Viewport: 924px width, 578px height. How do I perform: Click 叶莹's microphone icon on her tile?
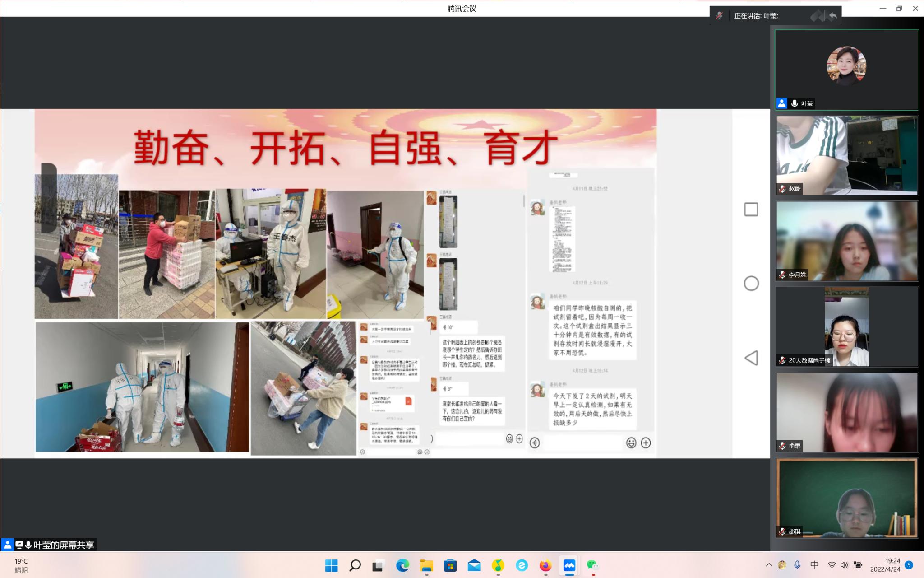pos(795,103)
